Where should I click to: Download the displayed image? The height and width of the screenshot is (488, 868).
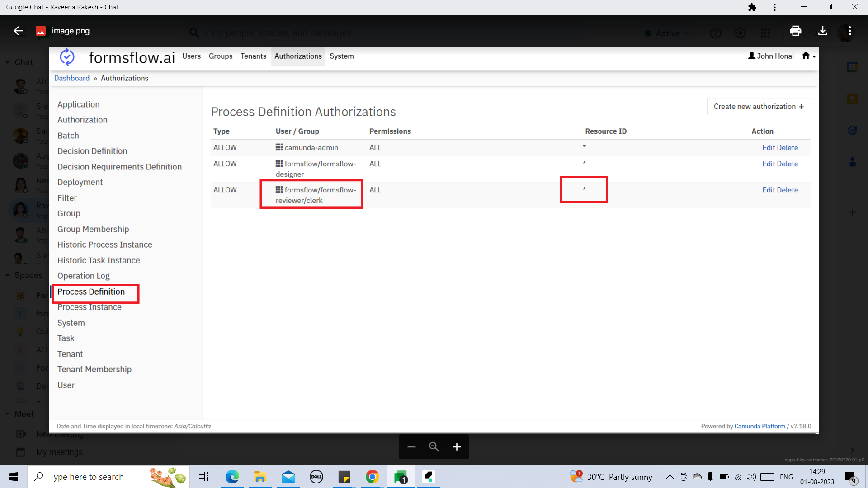pos(822,31)
